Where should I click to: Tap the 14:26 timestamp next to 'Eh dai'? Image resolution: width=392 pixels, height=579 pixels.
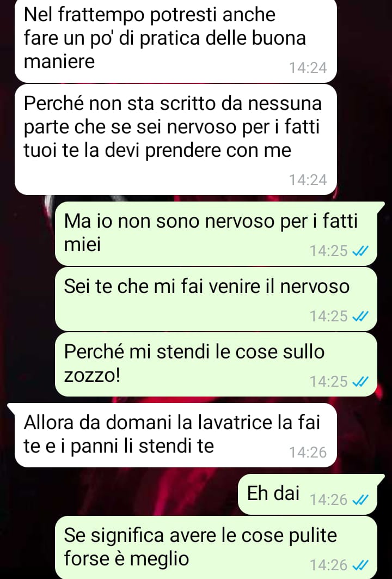[x=328, y=500]
